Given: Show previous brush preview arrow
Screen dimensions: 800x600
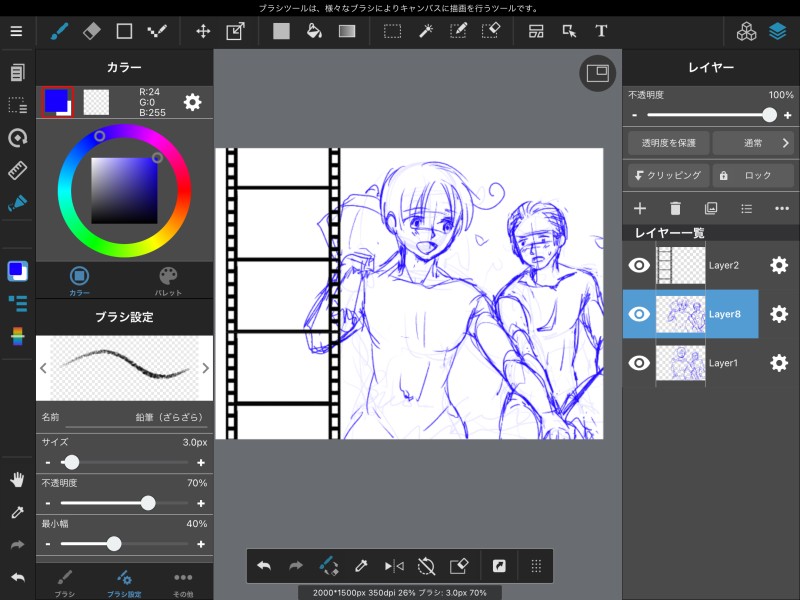Looking at the screenshot, I should point(43,368).
